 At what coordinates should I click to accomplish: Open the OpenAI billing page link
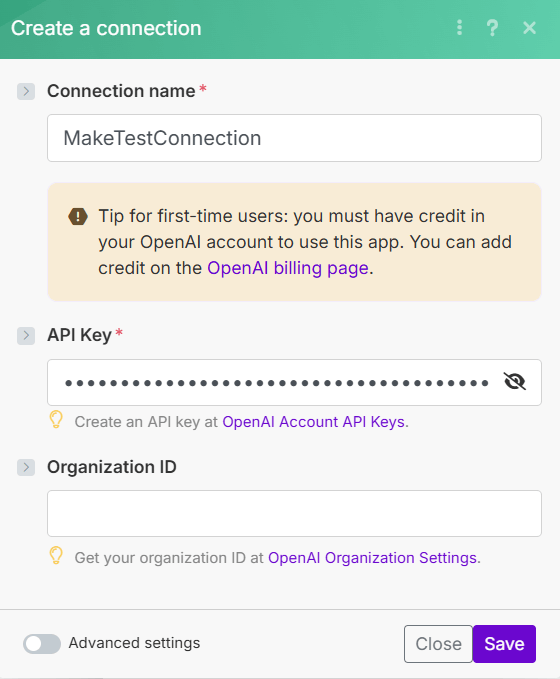pyautogui.click(x=288, y=268)
